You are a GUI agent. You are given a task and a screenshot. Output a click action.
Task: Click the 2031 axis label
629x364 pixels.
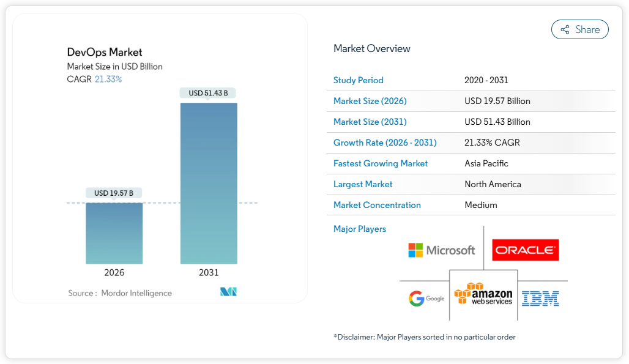point(209,273)
